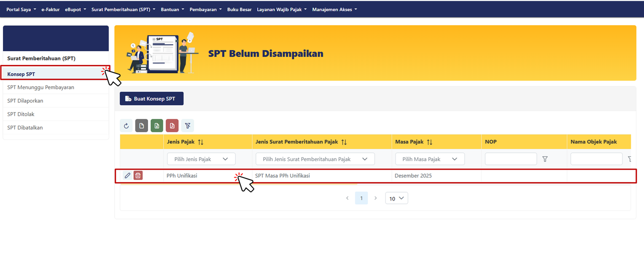Screen dimensions: 644x274
Task: Click the refresh table icon
Action: click(126, 126)
